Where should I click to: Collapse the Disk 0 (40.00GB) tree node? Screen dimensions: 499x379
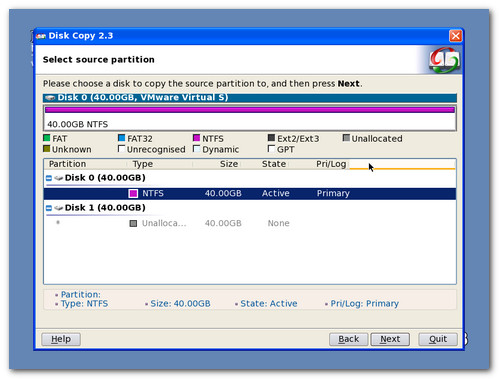(49, 178)
